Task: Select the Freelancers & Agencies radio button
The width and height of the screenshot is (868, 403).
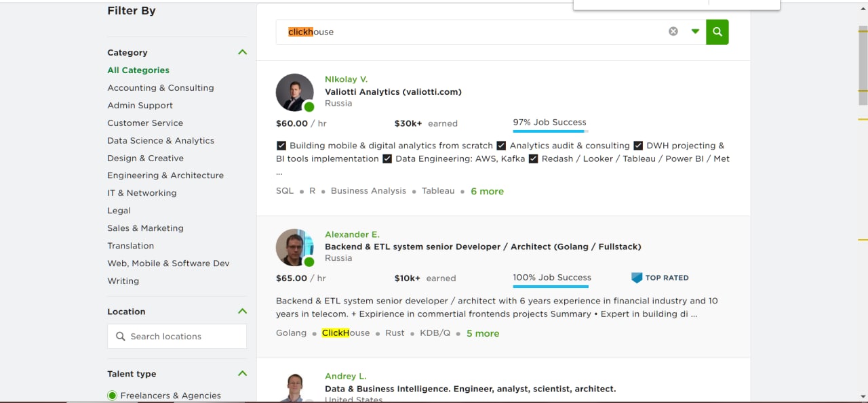Action: (113, 396)
